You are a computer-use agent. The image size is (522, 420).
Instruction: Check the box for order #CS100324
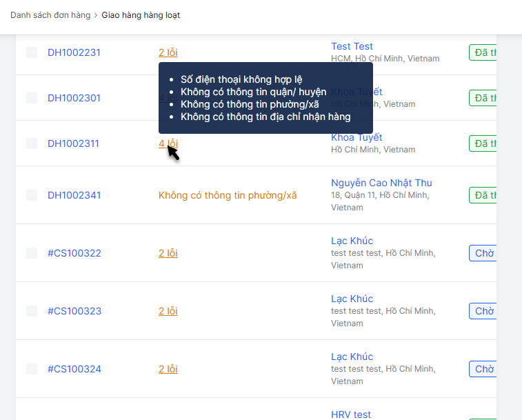32,369
